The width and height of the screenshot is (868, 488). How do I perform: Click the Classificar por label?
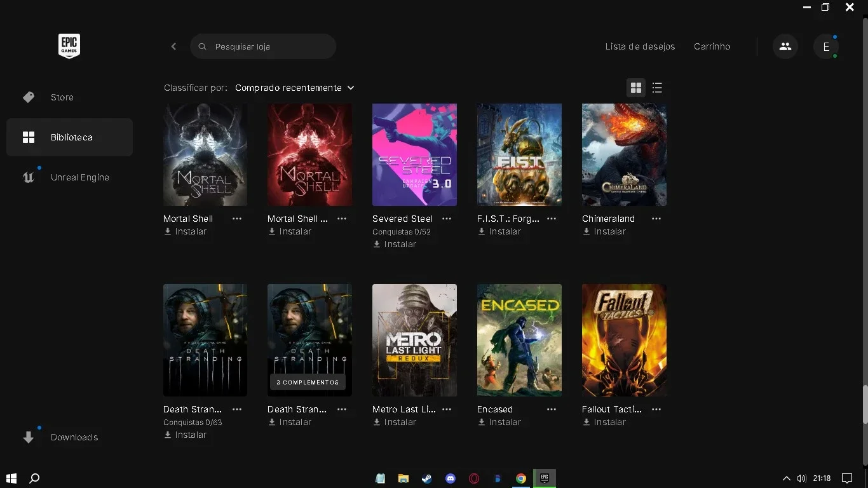click(195, 88)
